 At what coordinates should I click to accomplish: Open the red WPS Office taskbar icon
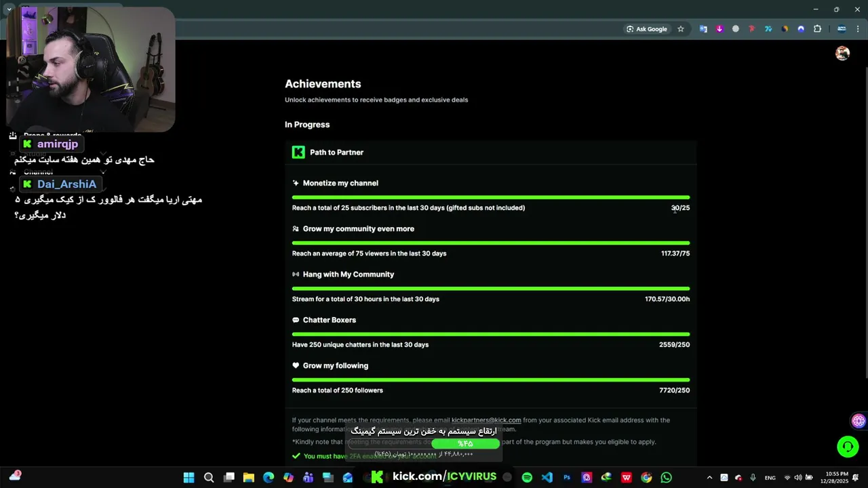(627, 477)
